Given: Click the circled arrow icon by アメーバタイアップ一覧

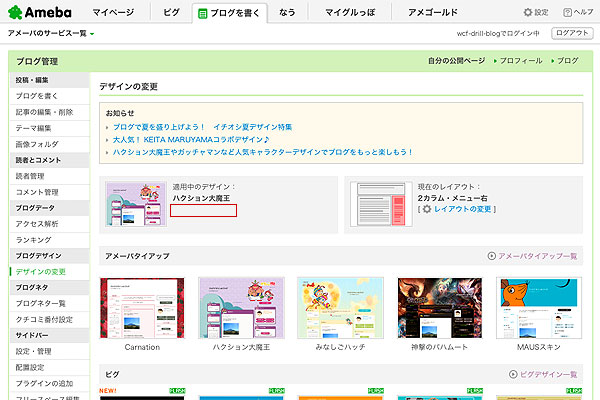Looking at the screenshot, I should coord(492,256).
